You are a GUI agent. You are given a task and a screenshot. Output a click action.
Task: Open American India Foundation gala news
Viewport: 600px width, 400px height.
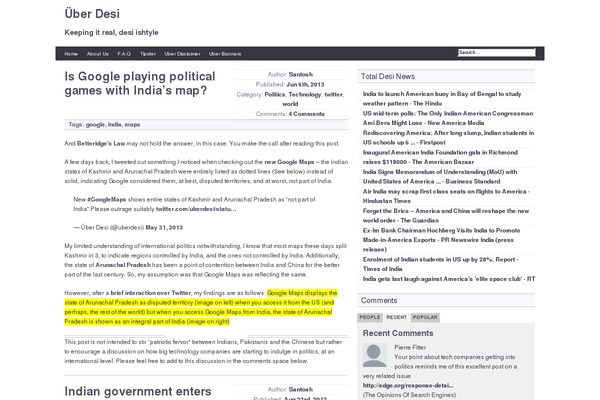pos(440,157)
